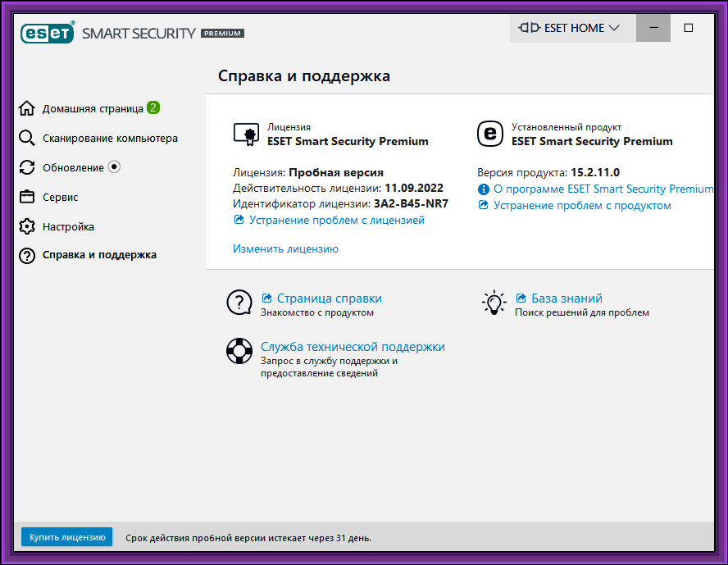The width and height of the screenshot is (728, 565).
Task: Open Служба технической поддержки
Action: coord(353,347)
